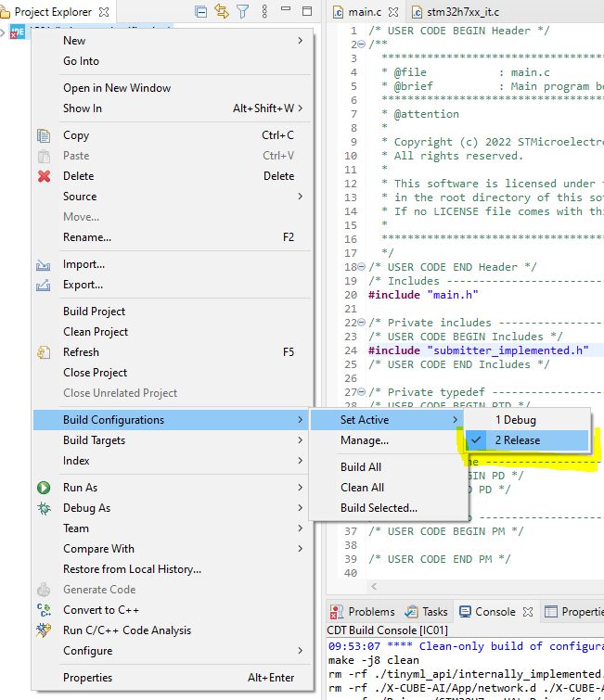
Task: Click editor horizontal scrollbar left arrow
Action: coord(375,586)
